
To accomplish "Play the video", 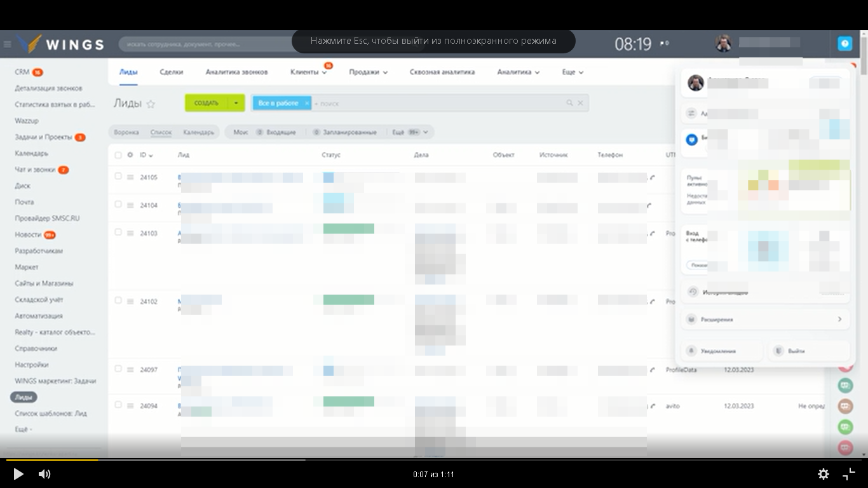I will [x=18, y=474].
